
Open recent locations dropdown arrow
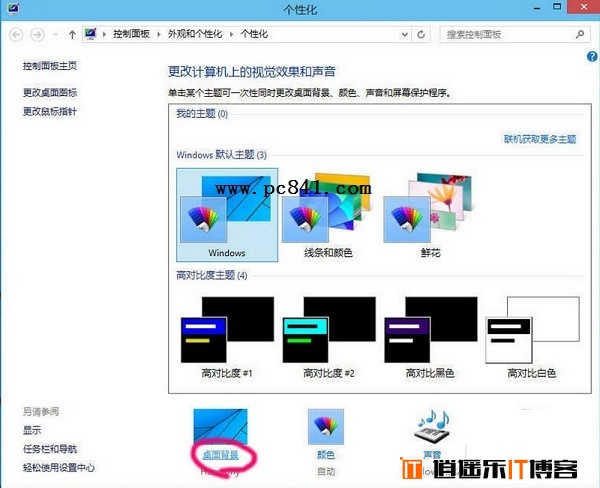55,35
